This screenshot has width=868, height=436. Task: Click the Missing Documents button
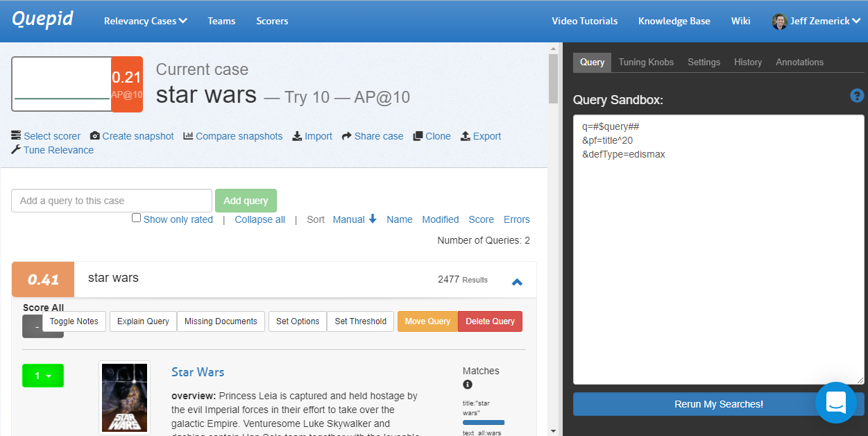(221, 321)
